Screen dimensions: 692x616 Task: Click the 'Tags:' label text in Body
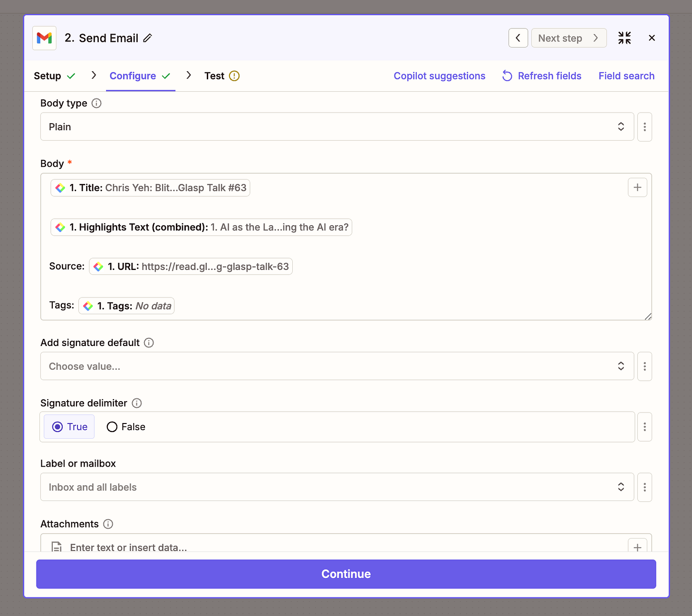click(x=62, y=305)
